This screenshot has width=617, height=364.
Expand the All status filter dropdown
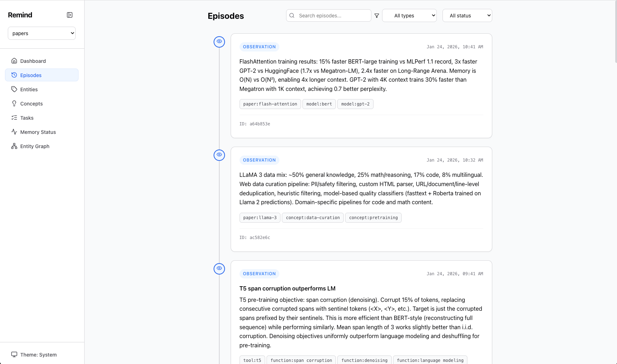point(467,16)
